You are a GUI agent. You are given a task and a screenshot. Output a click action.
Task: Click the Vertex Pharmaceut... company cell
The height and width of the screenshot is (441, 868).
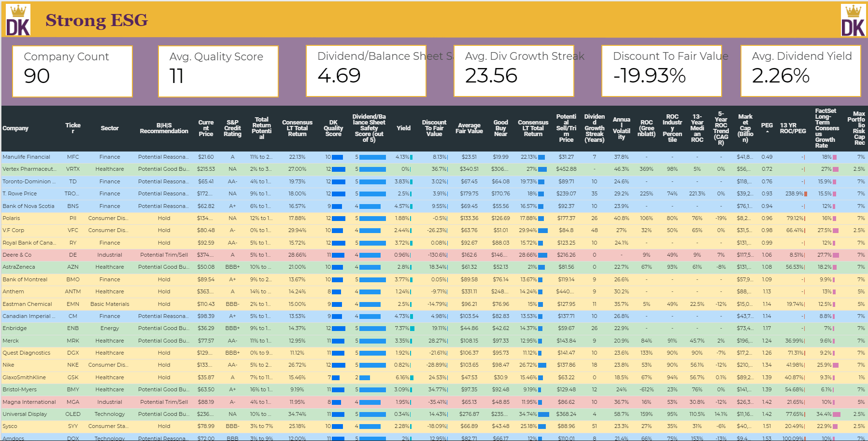tap(29, 169)
